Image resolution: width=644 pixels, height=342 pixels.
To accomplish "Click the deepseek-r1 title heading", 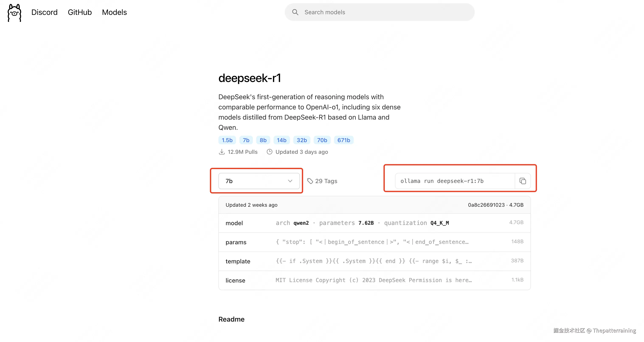I will 250,78.
